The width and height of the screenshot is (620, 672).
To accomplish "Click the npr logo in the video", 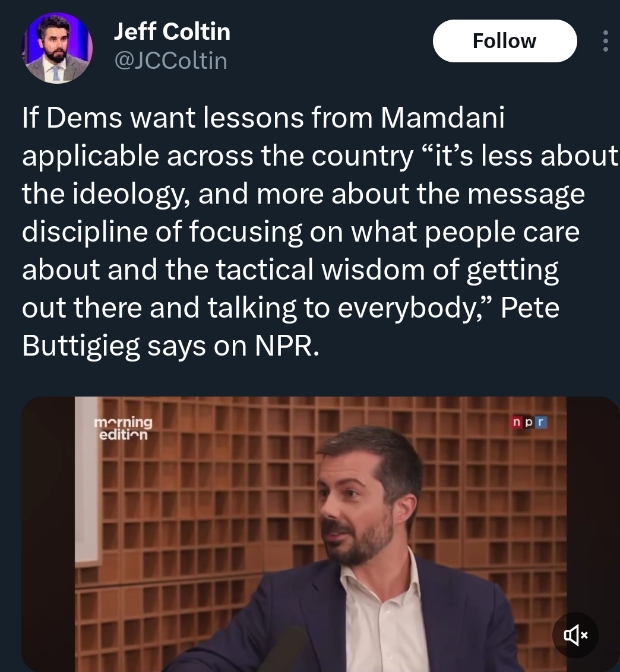I will pyautogui.click(x=529, y=422).
